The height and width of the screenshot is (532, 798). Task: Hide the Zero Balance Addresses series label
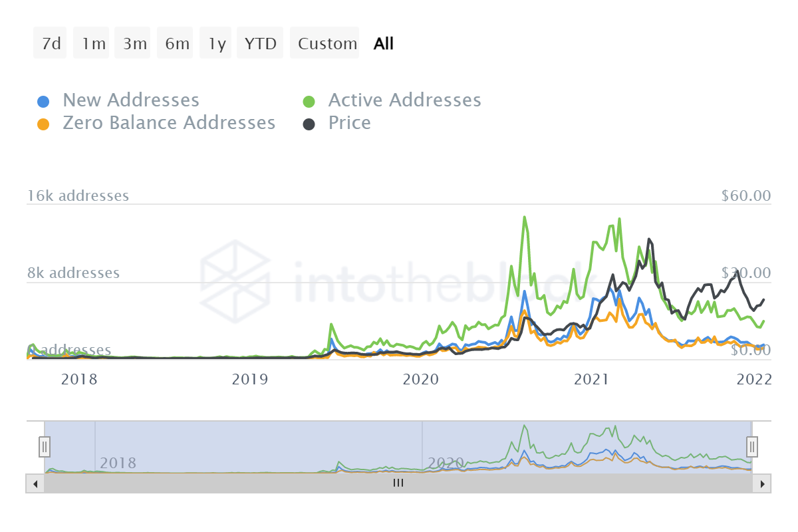pyautogui.click(x=169, y=123)
